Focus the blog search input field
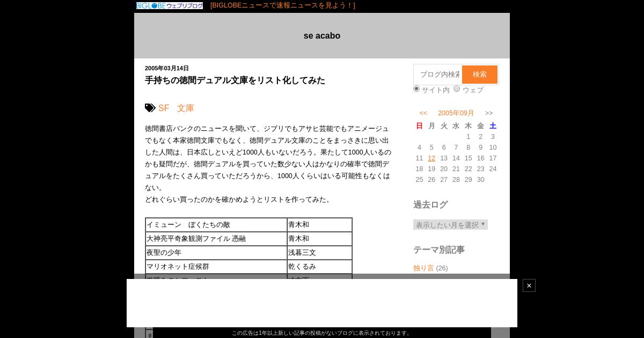This screenshot has height=338, width=644. click(438, 75)
